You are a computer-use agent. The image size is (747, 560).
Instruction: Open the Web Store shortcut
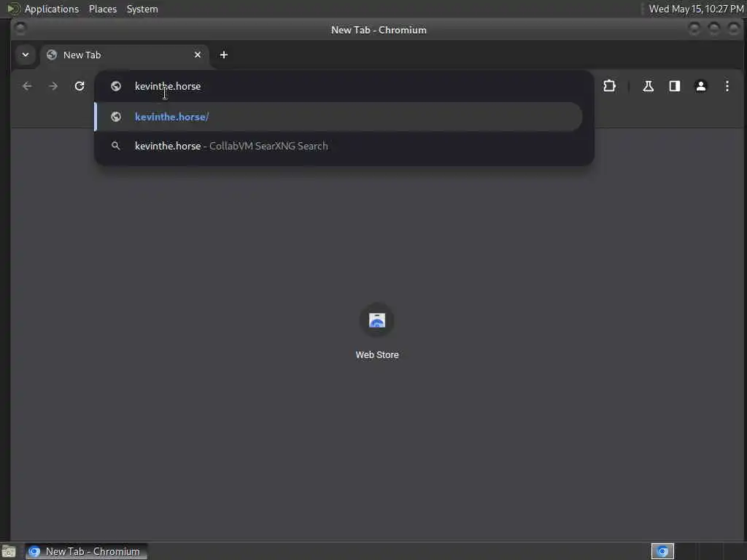point(377,332)
